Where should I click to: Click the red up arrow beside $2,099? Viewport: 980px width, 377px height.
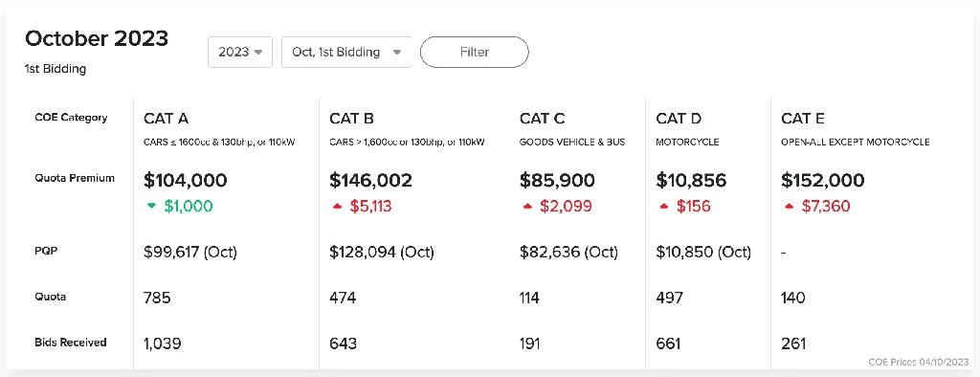pos(527,207)
